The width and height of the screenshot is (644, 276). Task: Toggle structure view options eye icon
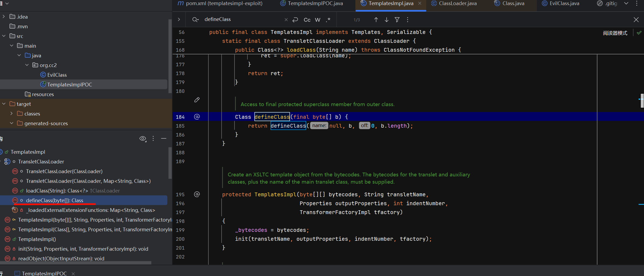point(143,139)
